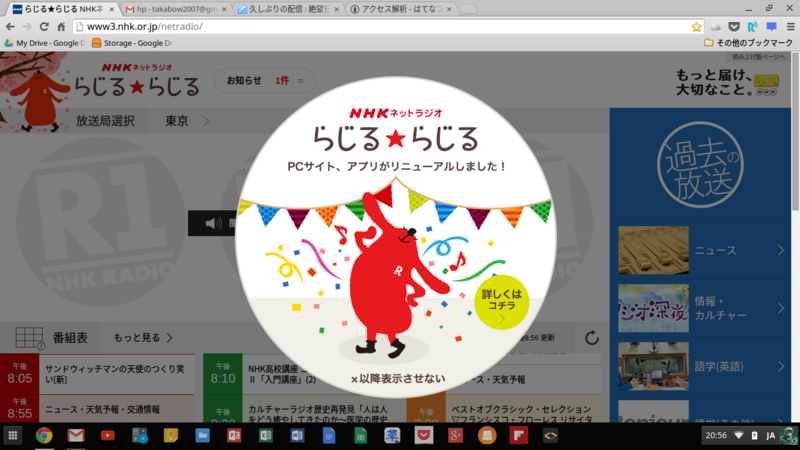Open Google Keep lightbulb icon in taskbar
800x450 pixels.
pyautogui.click(x=170, y=436)
